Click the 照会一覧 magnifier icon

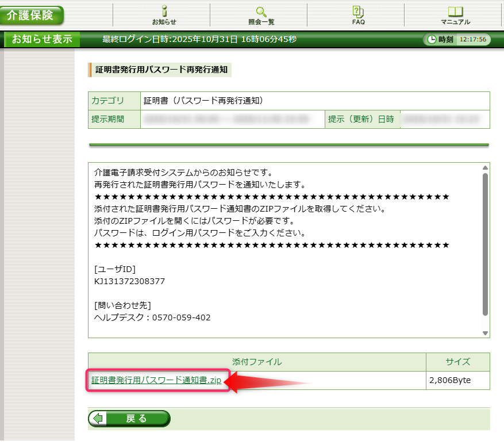(261, 11)
